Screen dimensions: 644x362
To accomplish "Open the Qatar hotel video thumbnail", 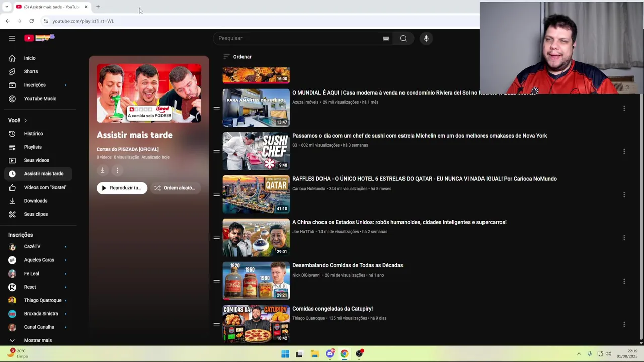I will (x=256, y=195).
